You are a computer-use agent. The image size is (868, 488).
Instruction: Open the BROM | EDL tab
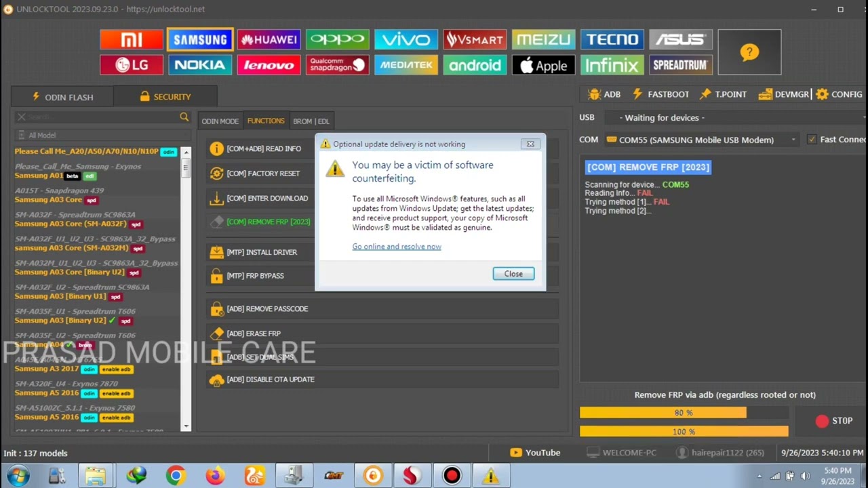click(311, 121)
